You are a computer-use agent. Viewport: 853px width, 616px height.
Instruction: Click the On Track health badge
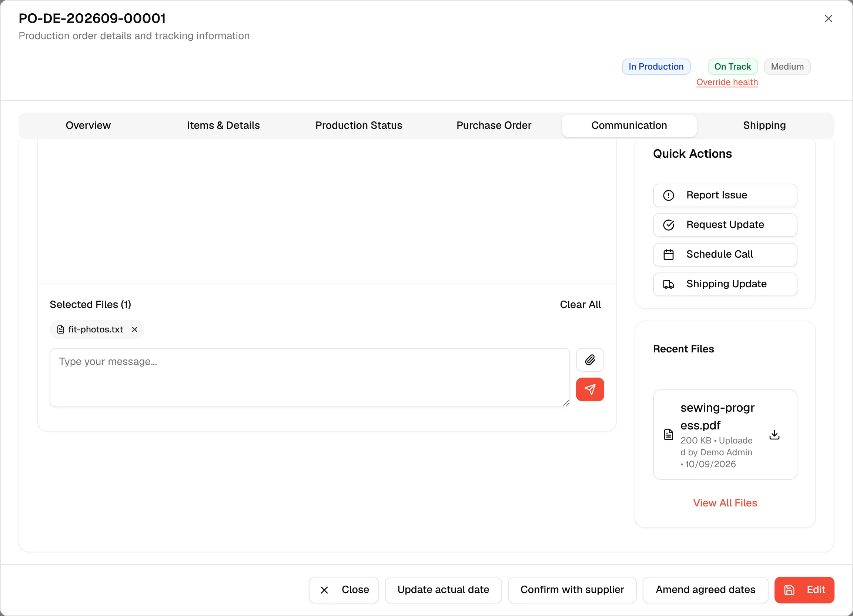pos(732,67)
